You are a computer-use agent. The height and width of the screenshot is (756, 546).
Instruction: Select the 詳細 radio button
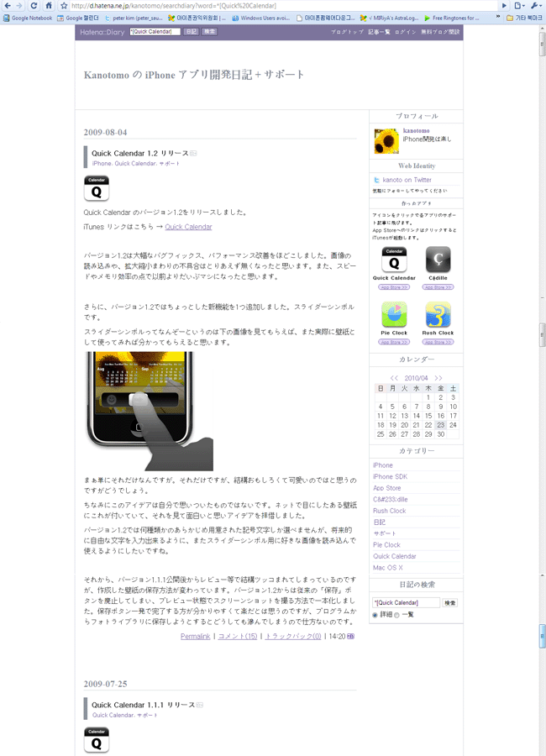click(375, 615)
